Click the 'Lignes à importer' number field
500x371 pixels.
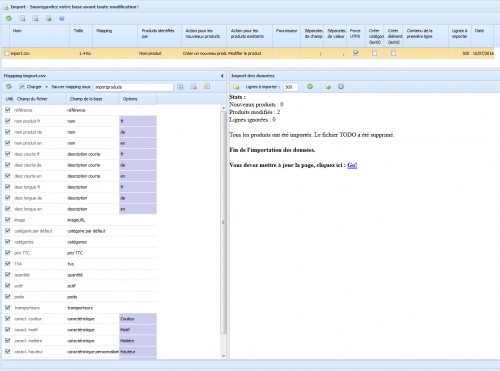point(290,87)
